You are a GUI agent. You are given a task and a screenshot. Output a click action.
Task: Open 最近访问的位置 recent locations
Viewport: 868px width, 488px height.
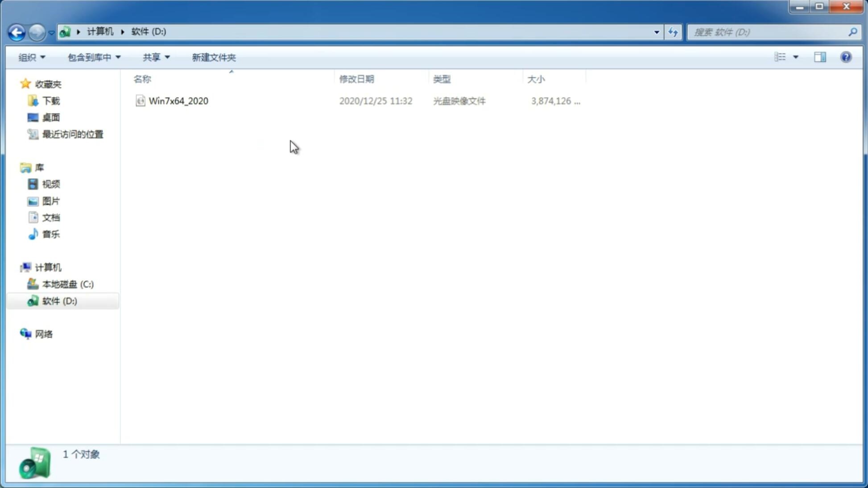(72, 133)
